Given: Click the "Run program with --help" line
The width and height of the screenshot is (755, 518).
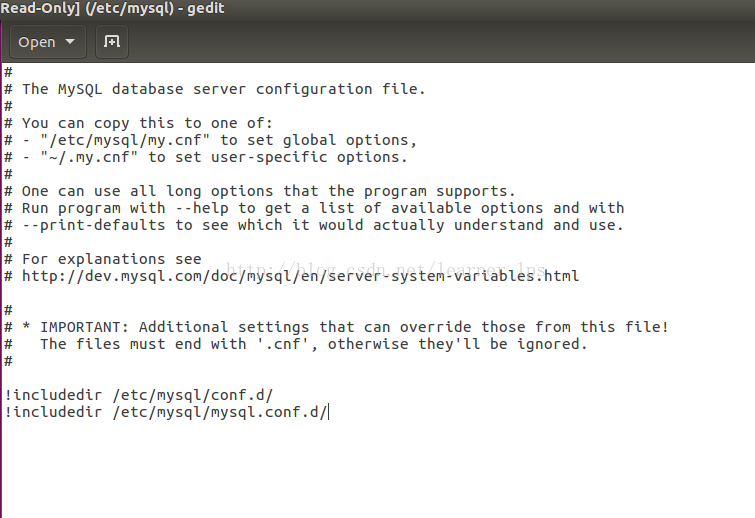Looking at the screenshot, I should [x=320, y=208].
